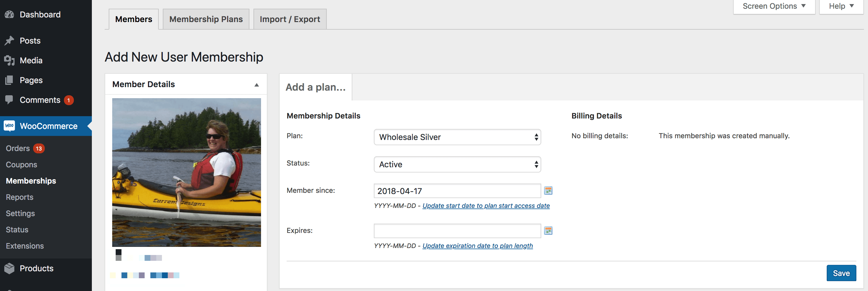Viewport: 868px width, 291px height.
Task: Switch to the Membership Plans tab
Action: click(x=206, y=19)
